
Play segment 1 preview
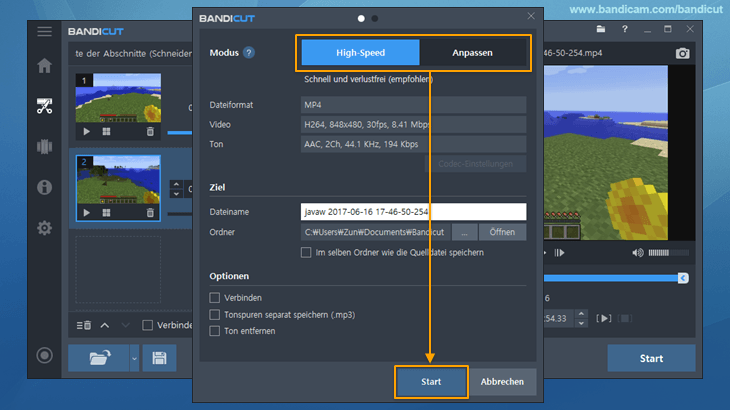pos(87,132)
